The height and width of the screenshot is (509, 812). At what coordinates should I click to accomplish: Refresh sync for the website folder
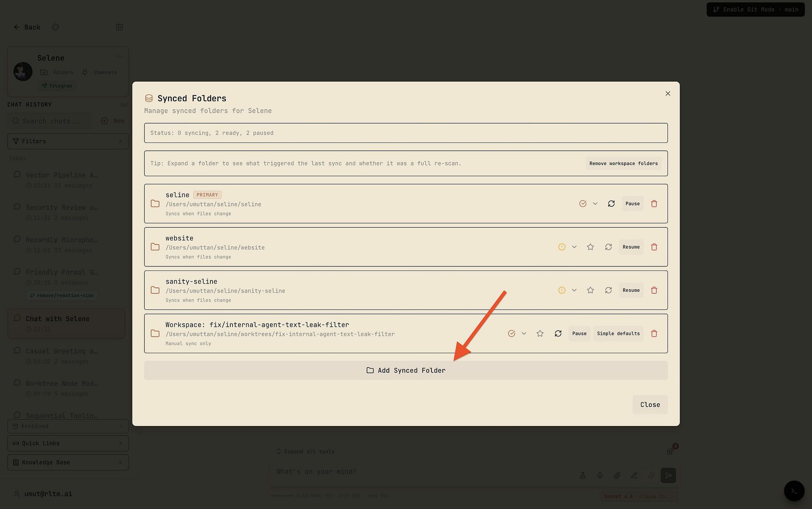point(608,247)
